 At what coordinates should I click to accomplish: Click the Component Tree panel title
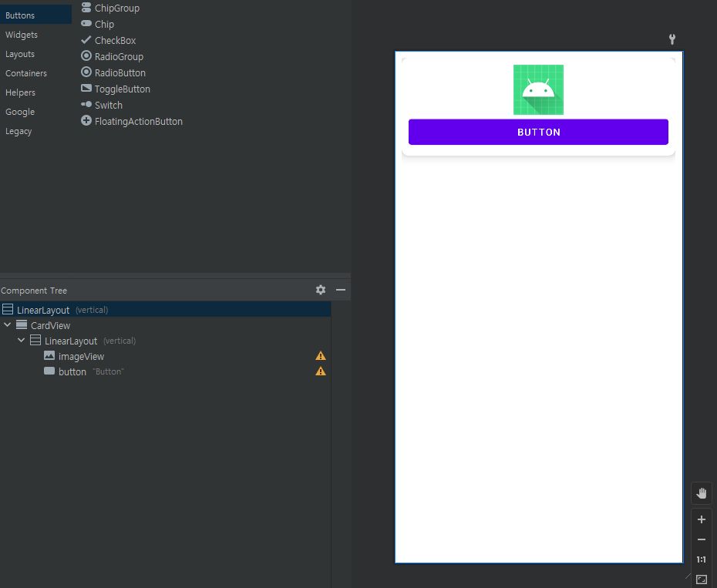(x=34, y=291)
